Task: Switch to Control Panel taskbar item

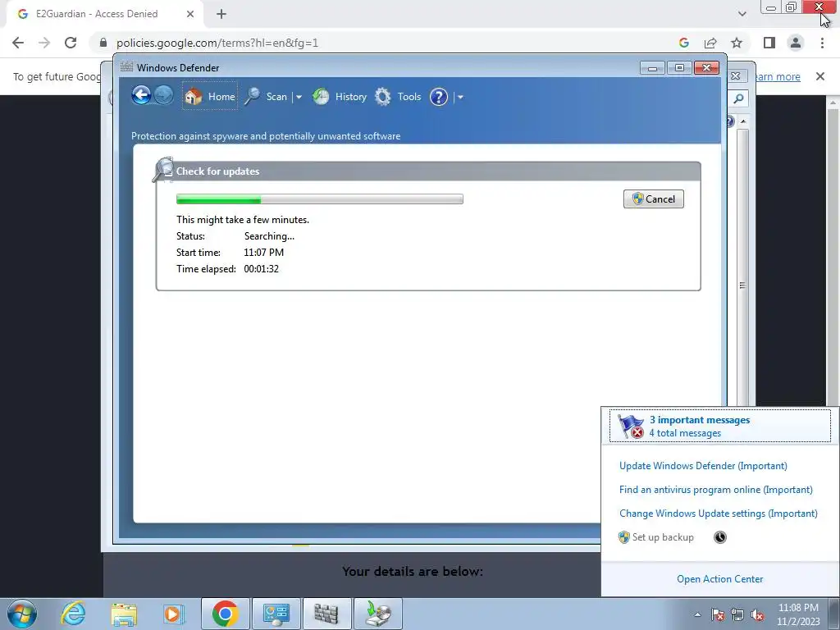Action: click(276, 614)
